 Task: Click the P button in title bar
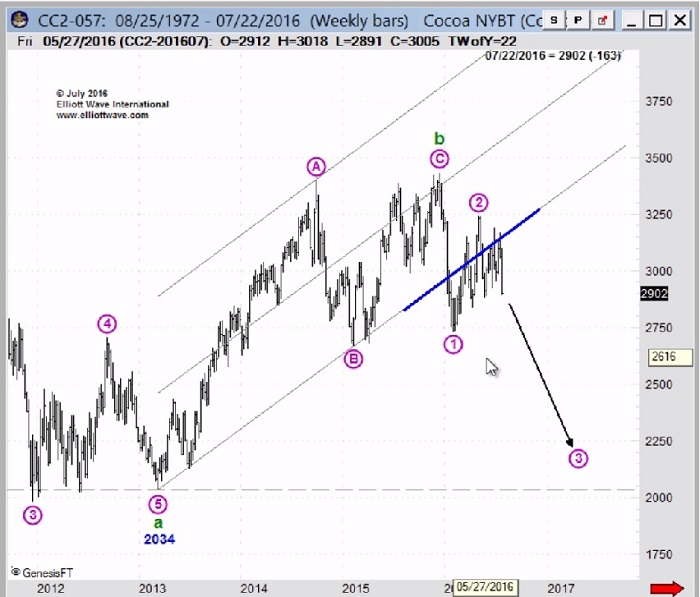coord(578,20)
